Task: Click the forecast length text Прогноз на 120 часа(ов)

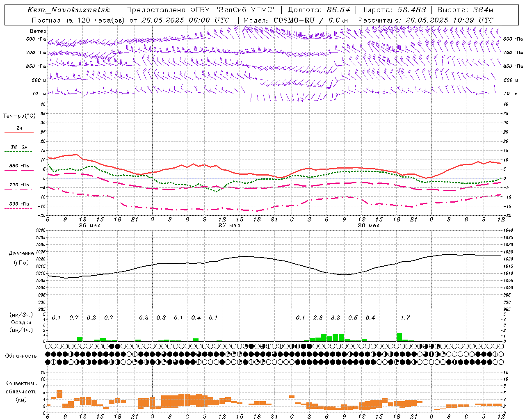Action: point(79,20)
